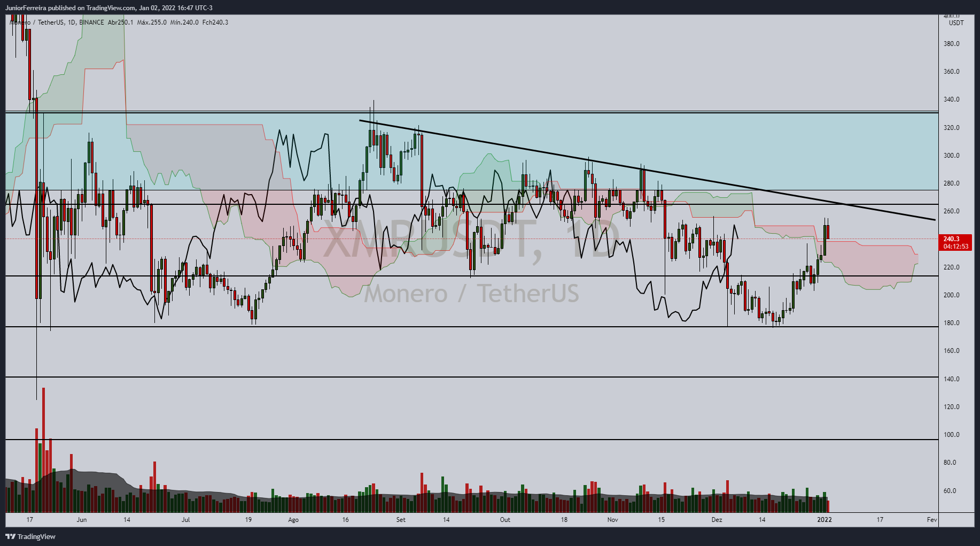Select the Monero / TetherUS symbol title
The height and width of the screenshot is (546, 980).
click(37, 22)
